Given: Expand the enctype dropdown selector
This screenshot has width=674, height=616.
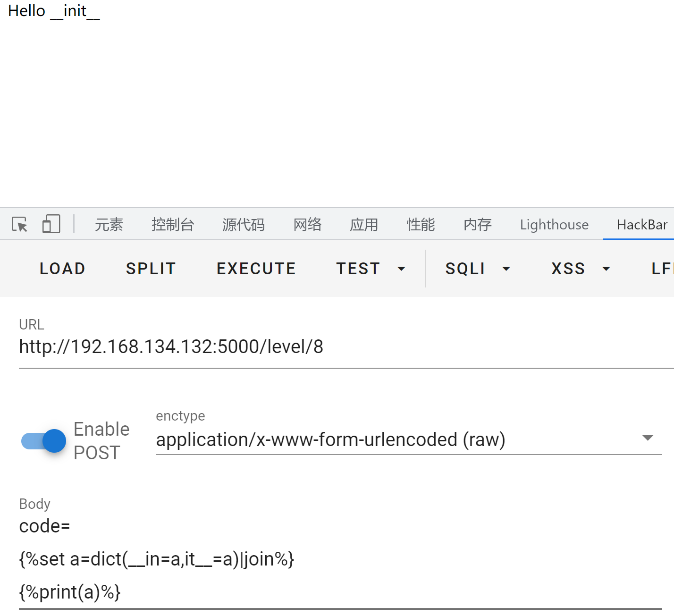Looking at the screenshot, I should [x=409, y=439].
